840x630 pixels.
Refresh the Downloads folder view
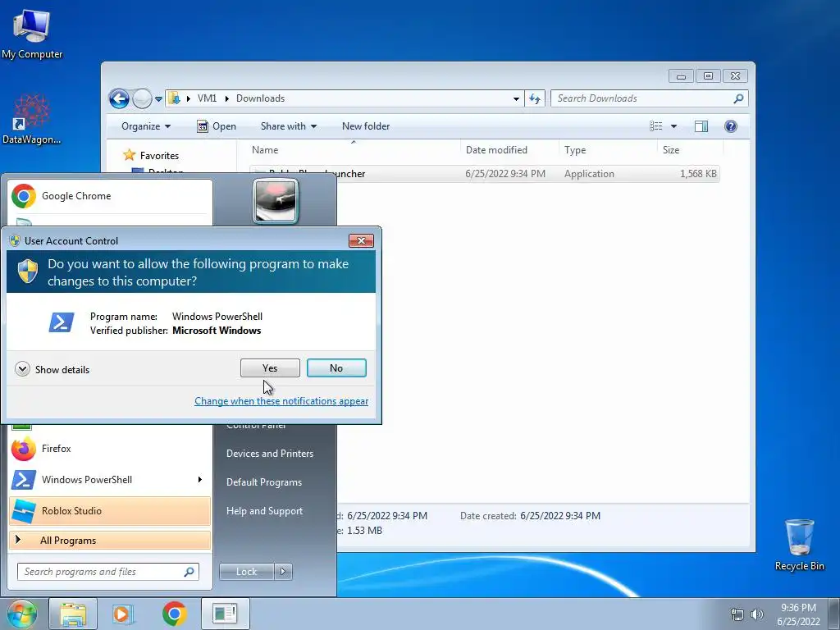click(535, 98)
